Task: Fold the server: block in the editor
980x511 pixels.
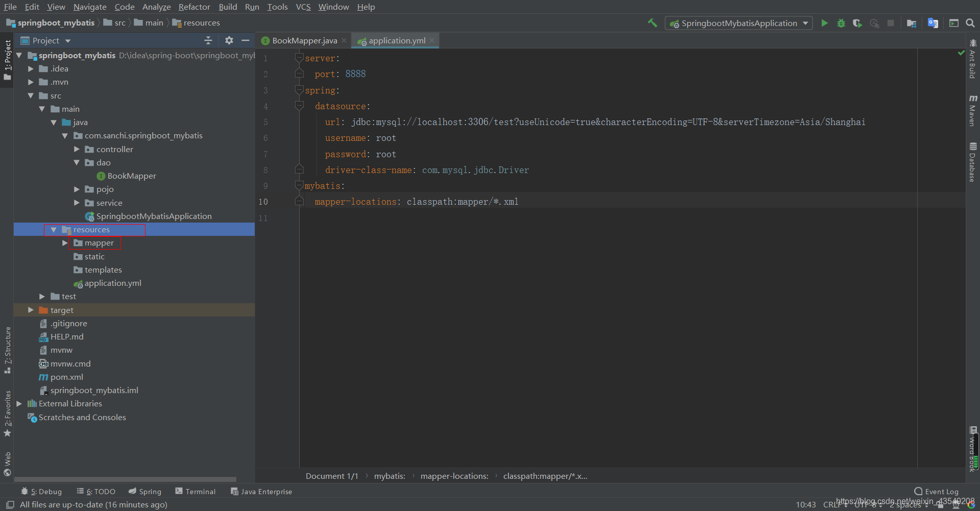Action: pyautogui.click(x=299, y=58)
